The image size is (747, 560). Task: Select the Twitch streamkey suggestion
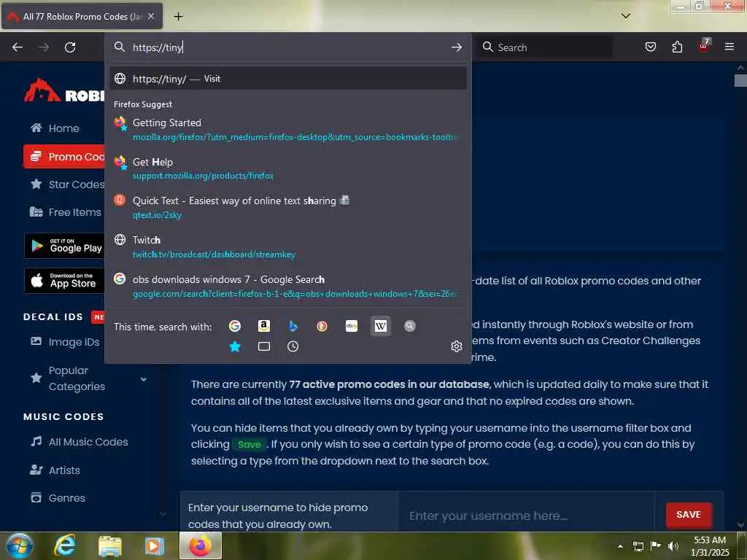[288, 246]
